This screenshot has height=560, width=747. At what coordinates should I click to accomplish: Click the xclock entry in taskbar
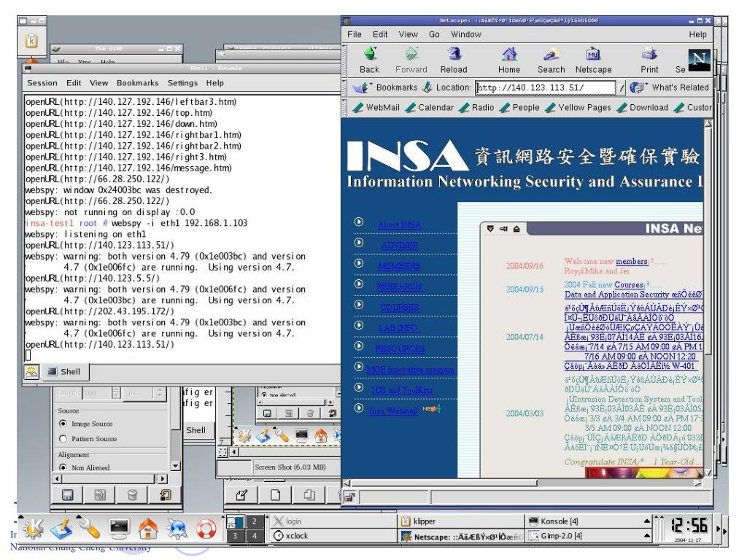[333, 536]
